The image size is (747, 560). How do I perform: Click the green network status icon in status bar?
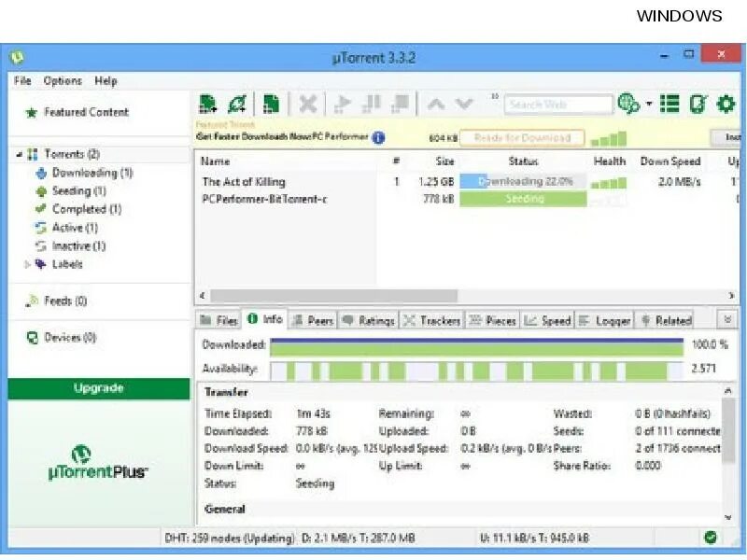point(711,538)
